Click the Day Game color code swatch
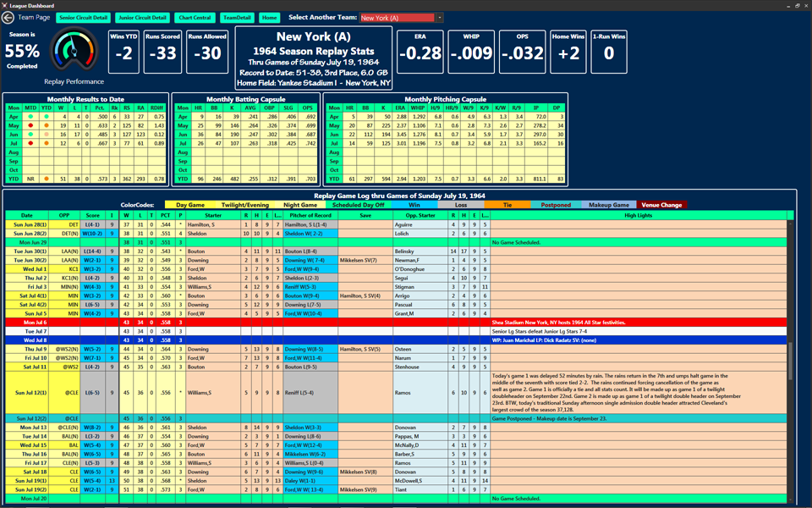 (x=190, y=205)
